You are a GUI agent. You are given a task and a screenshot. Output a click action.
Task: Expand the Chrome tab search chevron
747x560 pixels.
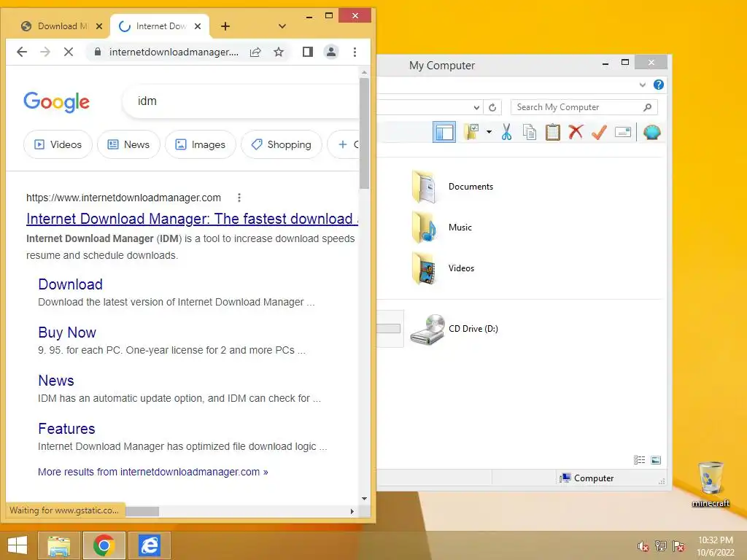282,26
